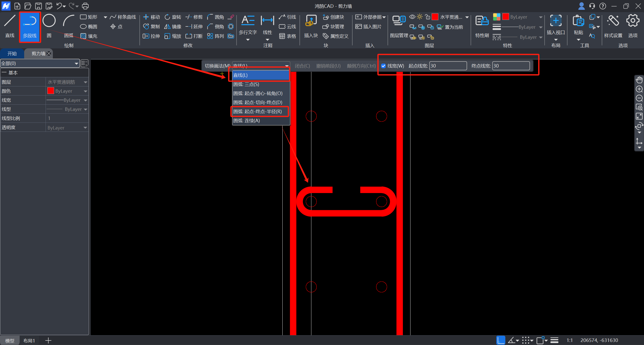
Task: Click the 闭合(C) close polyline button
Action: (x=302, y=66)
